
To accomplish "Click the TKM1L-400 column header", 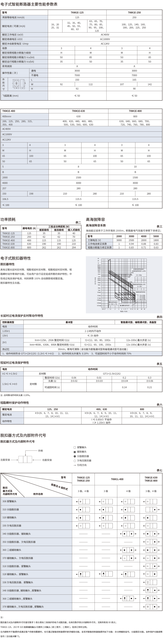I will [117, 479].
